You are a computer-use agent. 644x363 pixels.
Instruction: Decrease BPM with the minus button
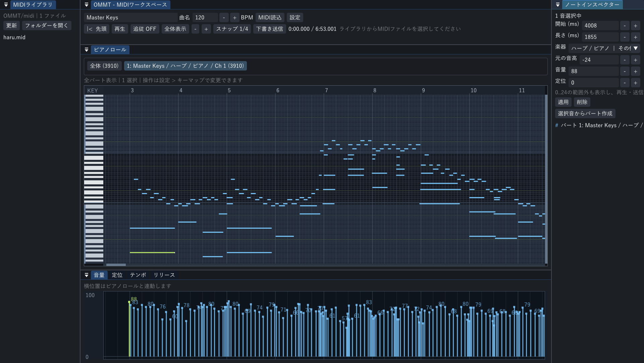(224, 17)
